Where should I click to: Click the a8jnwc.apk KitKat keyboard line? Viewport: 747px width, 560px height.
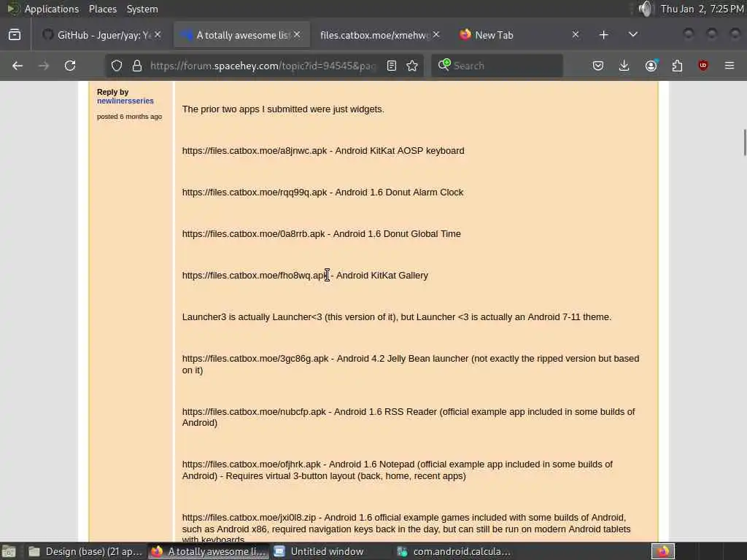point(323,151)
